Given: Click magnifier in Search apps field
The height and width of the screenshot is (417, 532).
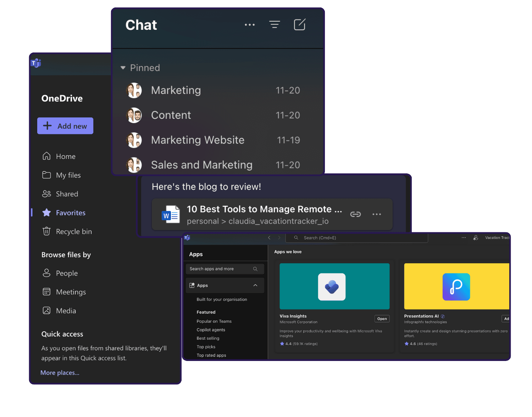Looking at the screenshot, I should tap(255, 269).
